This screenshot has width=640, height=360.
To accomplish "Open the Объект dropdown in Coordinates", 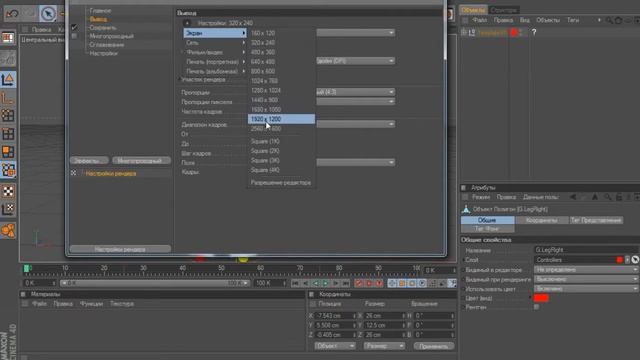I will 335,346.
